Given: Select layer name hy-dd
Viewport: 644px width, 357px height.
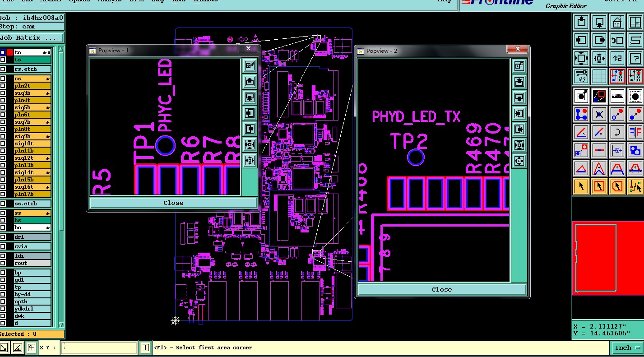Looking at the screenshot, I should pyautogui.click(x=32, y=294).
